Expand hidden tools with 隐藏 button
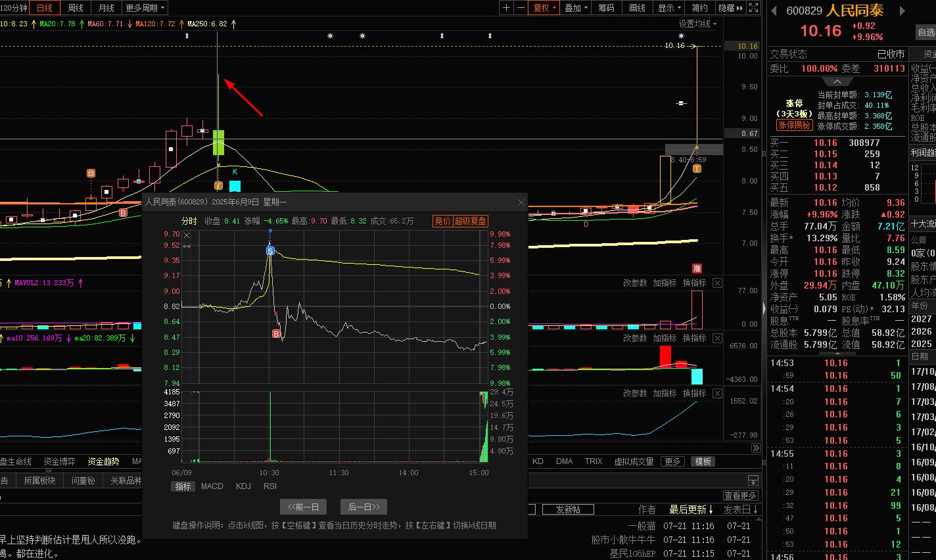Viewport: 936px width, 560px height. (x=730, y=8)
